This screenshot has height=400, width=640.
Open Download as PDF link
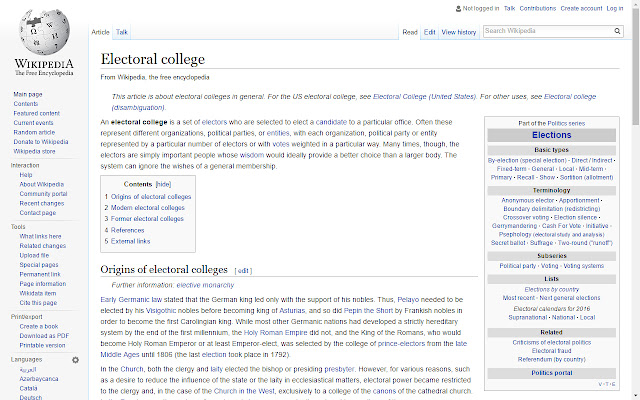(42, 335)
